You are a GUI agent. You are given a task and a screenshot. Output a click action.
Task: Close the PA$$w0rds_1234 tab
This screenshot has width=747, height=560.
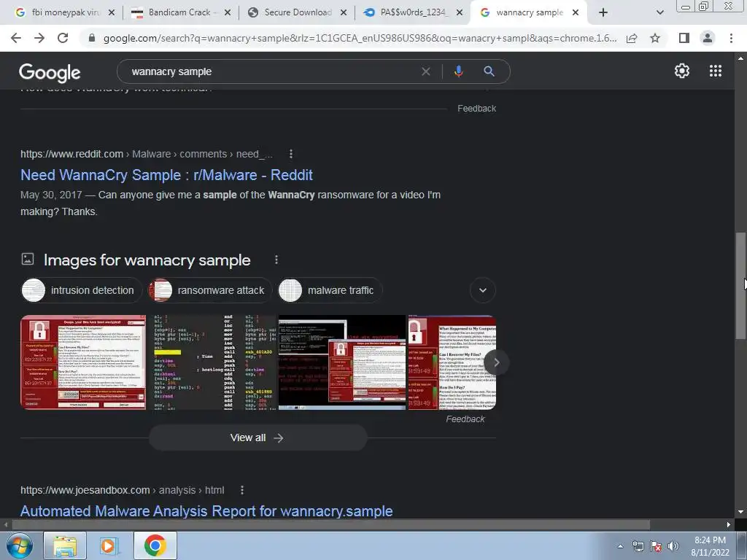pyautogui.click(x=460, y=13)
